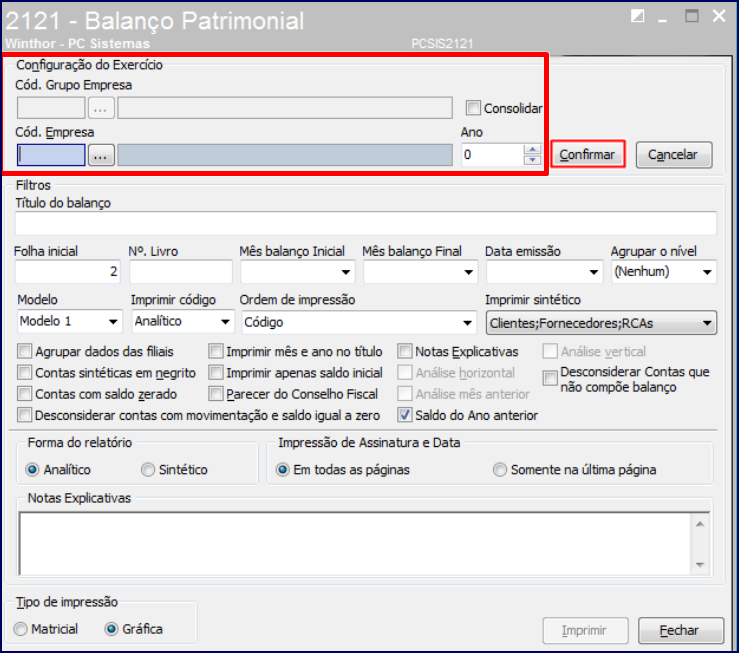This screenshot has width=739, height=653.
Task: Choose Somente na última página option
Action: pos(500,470)
